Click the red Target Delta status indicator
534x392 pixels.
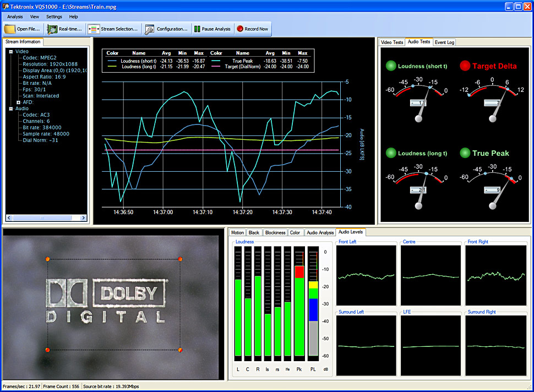[x=465, y=66]
